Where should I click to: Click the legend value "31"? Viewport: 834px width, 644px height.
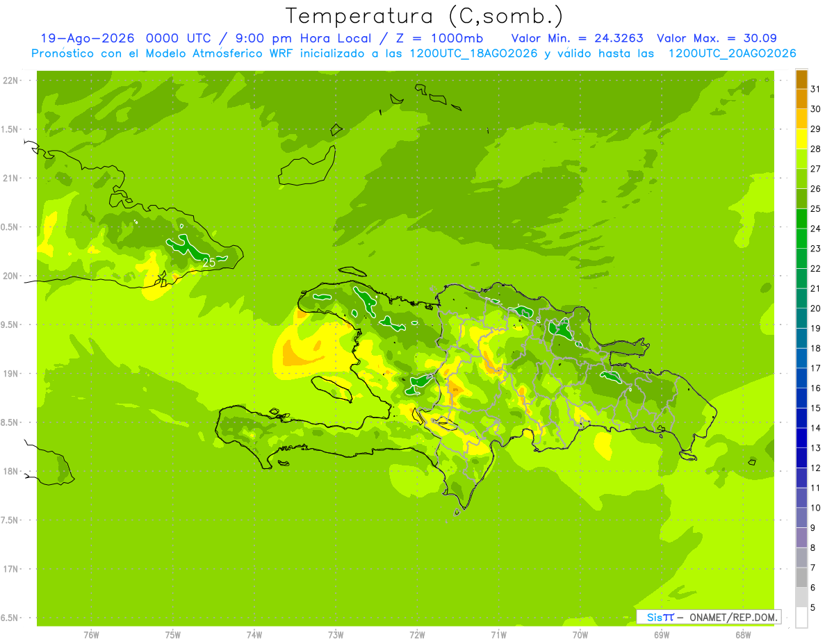[816, 89]
